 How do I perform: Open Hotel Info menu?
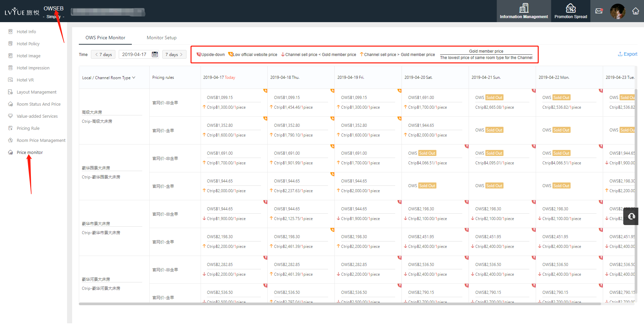coord(26,32)
